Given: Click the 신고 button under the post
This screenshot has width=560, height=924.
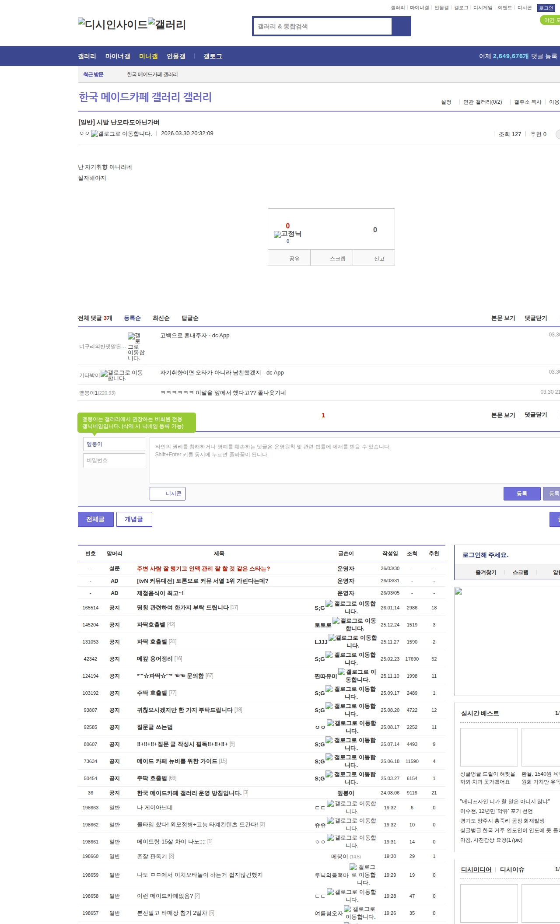Looking at the screenshot, I should point(379,259).
